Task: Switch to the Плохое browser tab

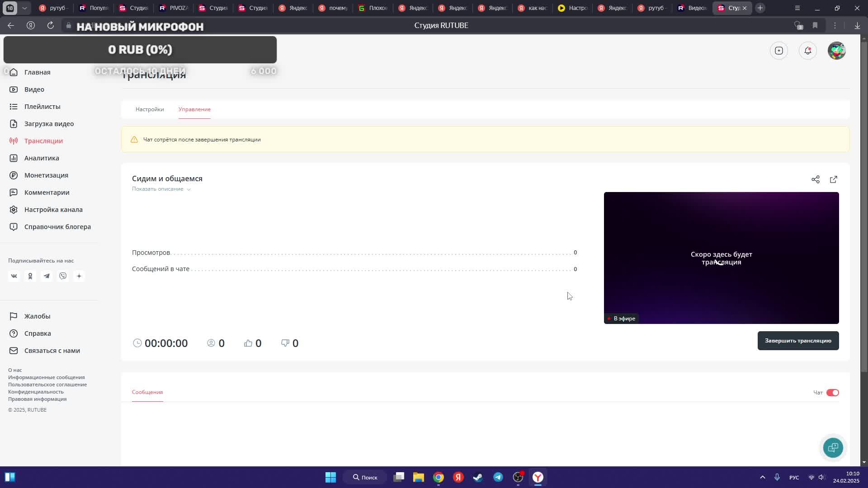Action: (x=373, y=8)
